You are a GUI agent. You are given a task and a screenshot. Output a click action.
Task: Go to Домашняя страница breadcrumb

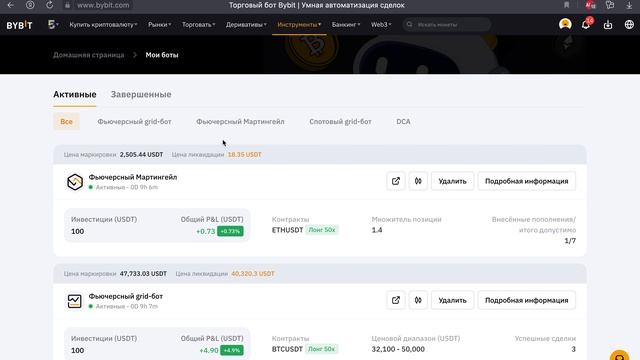coord(89,55)
